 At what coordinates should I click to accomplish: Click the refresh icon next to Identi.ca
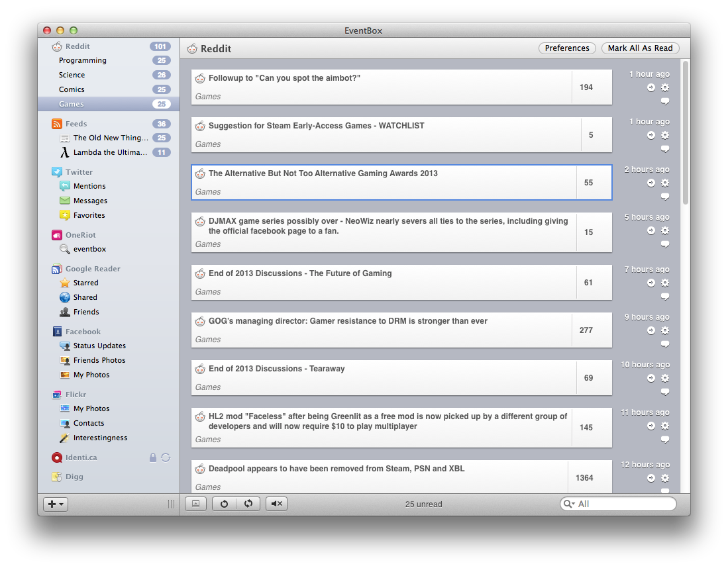pyautogui.click(x=166, y=457)
